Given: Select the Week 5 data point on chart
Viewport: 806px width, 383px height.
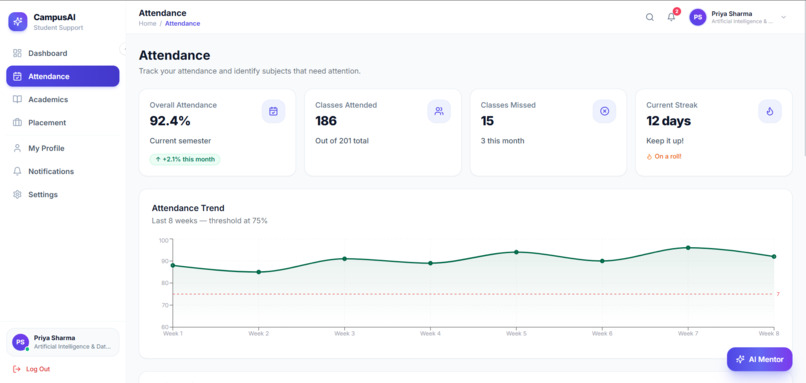Looking at the screenshot, I should pyautogui.click(x=516, y=252).
